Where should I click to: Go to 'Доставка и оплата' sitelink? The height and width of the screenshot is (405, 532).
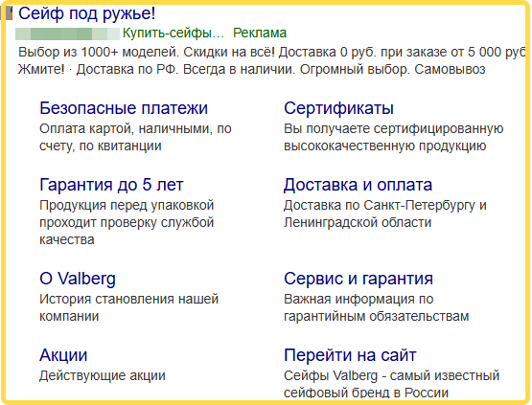point(358,185)
